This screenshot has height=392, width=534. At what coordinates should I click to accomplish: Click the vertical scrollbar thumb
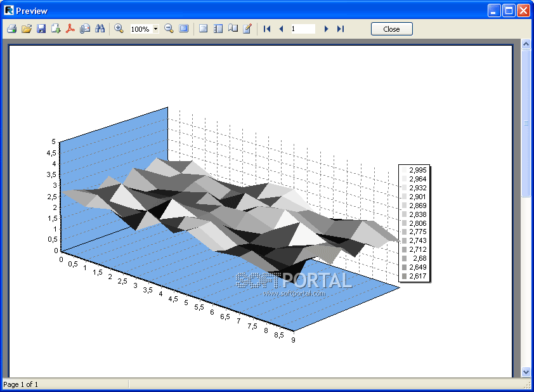point(526,123)
